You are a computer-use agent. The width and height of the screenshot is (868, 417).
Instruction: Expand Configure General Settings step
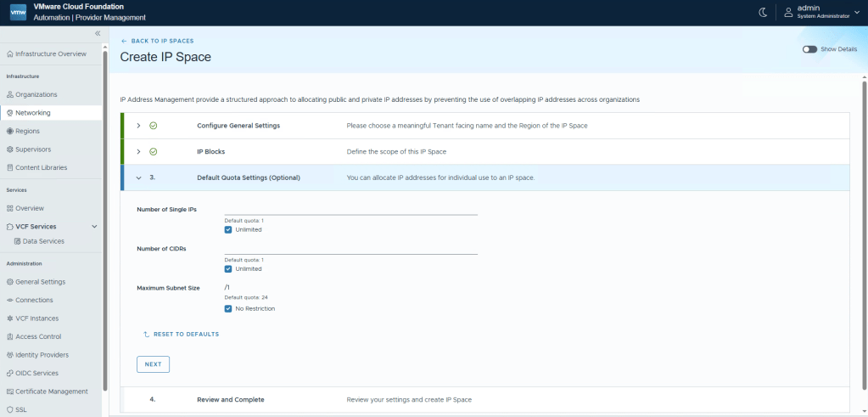pos(138,126)
